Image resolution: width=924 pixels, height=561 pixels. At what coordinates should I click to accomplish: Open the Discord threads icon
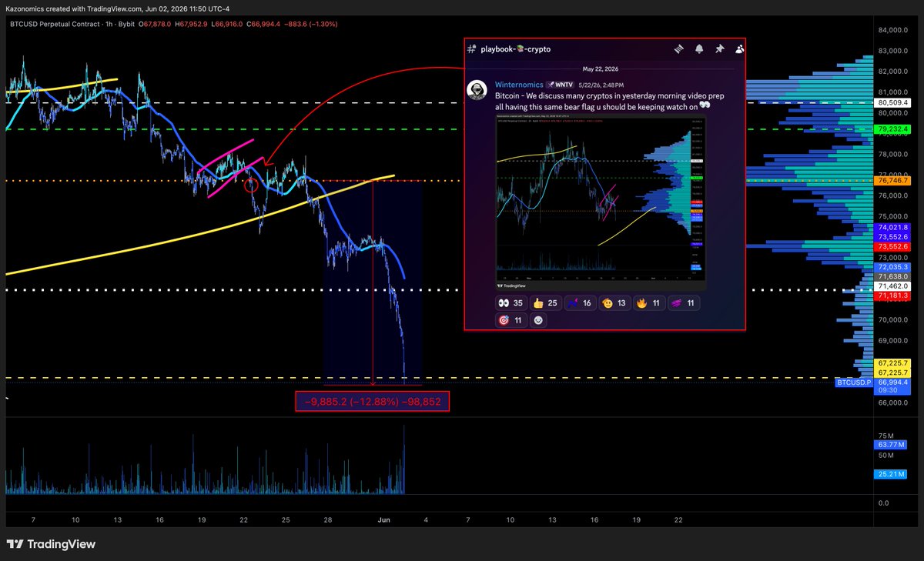coord(679,48)
